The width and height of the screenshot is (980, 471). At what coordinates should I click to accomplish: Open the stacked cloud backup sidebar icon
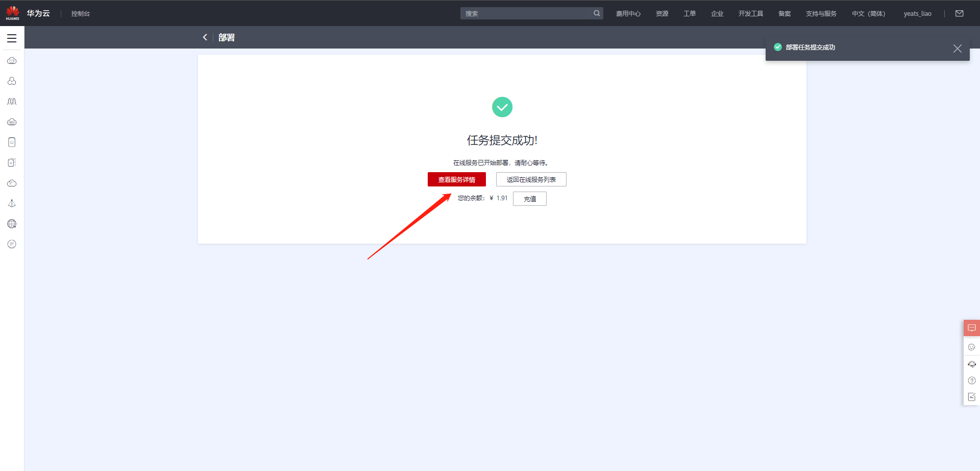point(12,162)
